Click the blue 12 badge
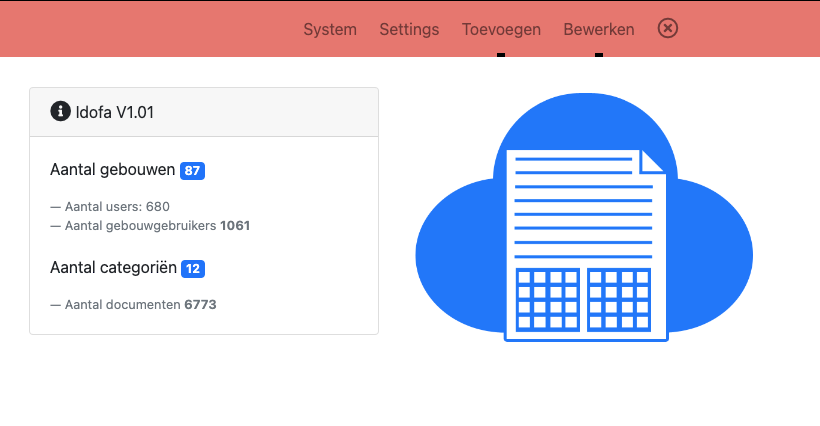 pos(193,269)
